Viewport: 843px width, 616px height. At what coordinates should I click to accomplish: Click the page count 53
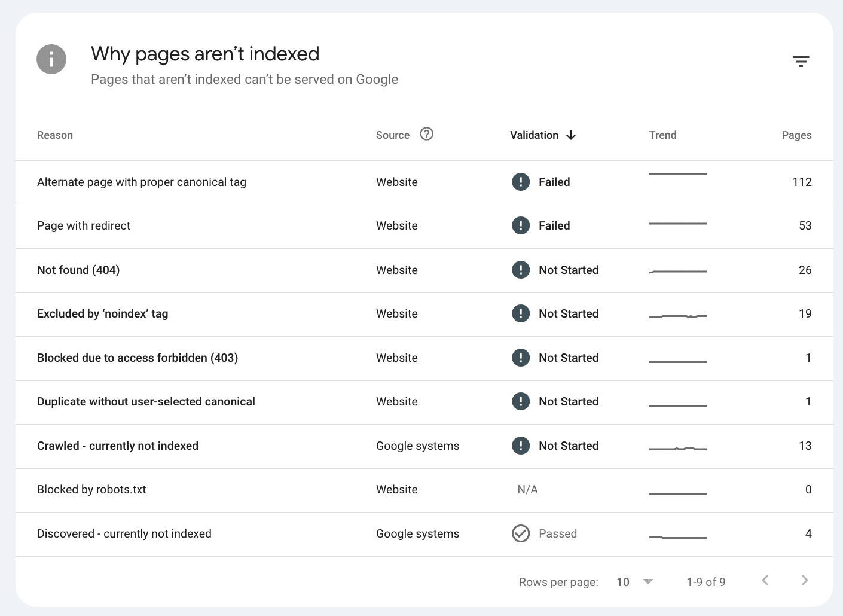pos(805,225)
